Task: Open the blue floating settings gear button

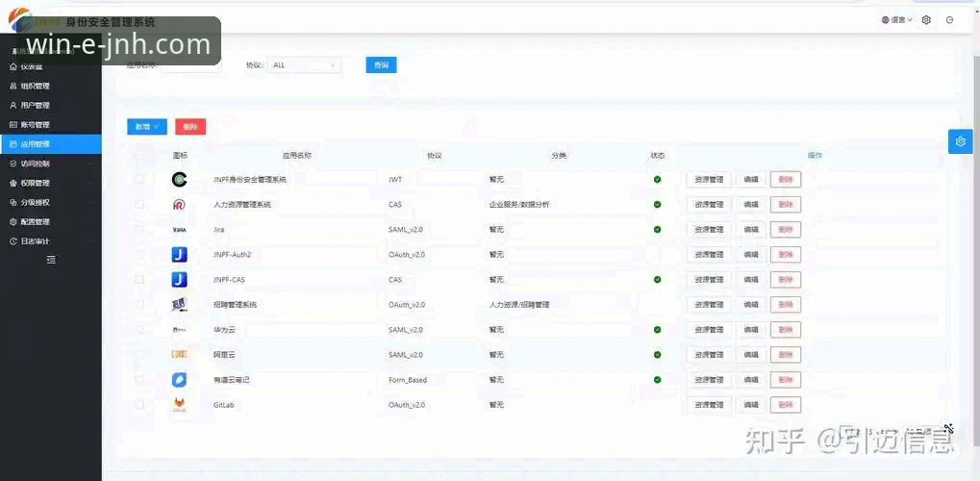Action: tap(961, 141)
